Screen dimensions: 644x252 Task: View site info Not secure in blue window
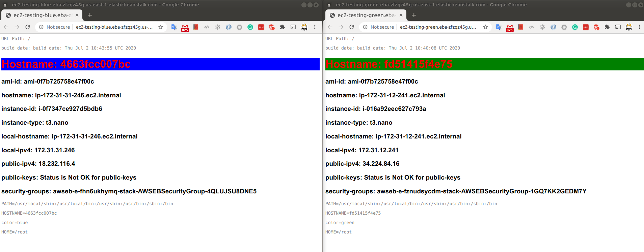54,27
